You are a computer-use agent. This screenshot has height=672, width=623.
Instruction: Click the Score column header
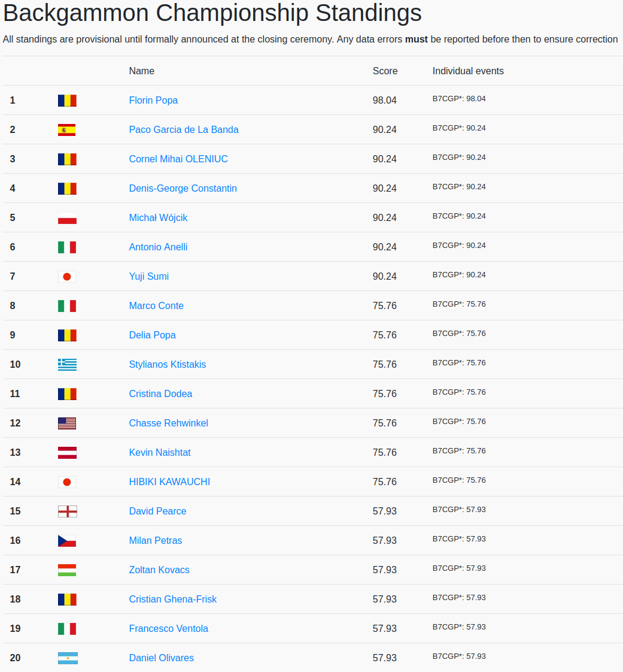tap(385, 71)
